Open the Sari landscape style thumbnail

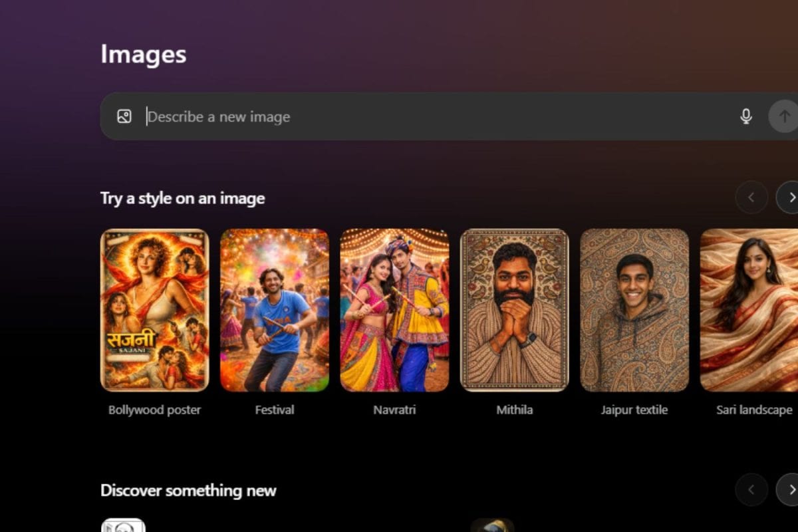point(749,310)
